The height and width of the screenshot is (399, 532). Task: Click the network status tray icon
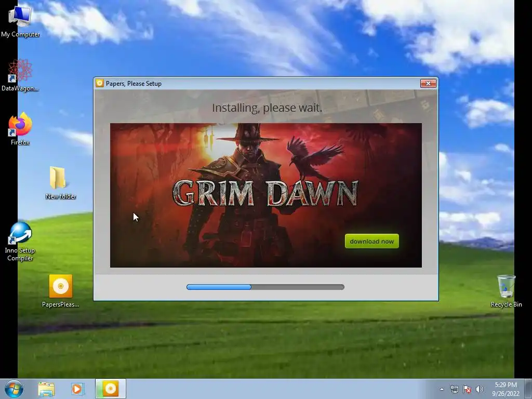pos(454,389)
